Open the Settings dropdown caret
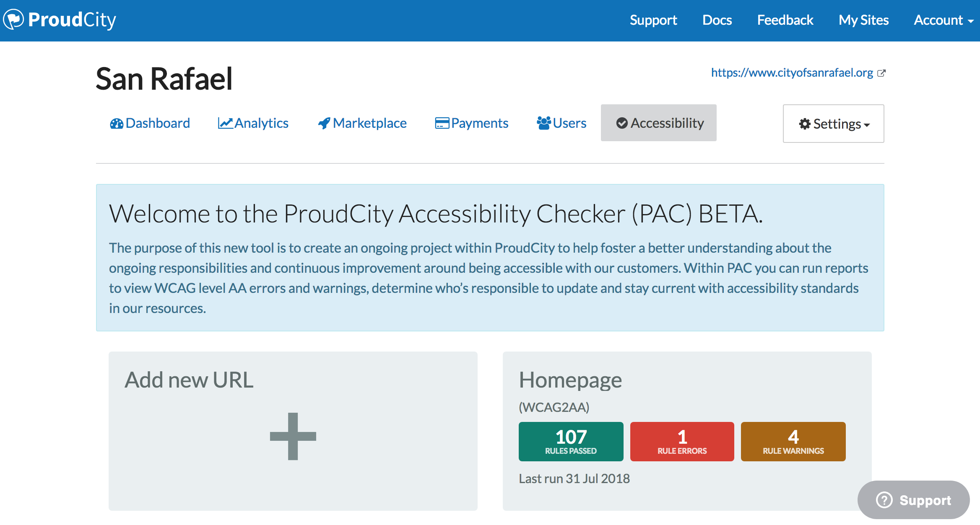 point(867,125)
